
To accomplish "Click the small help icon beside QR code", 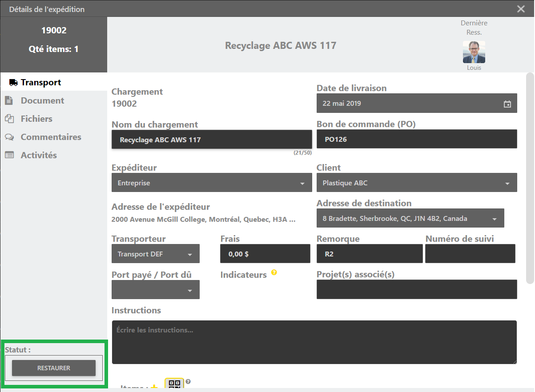I will coord(188,381).
